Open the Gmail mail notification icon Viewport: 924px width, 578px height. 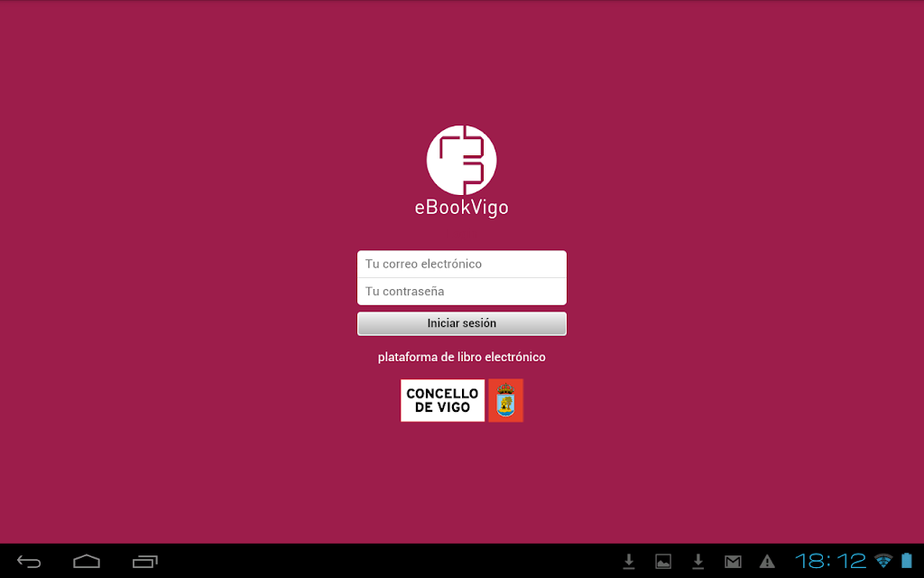pyautogui.click(x=733, y=562)
